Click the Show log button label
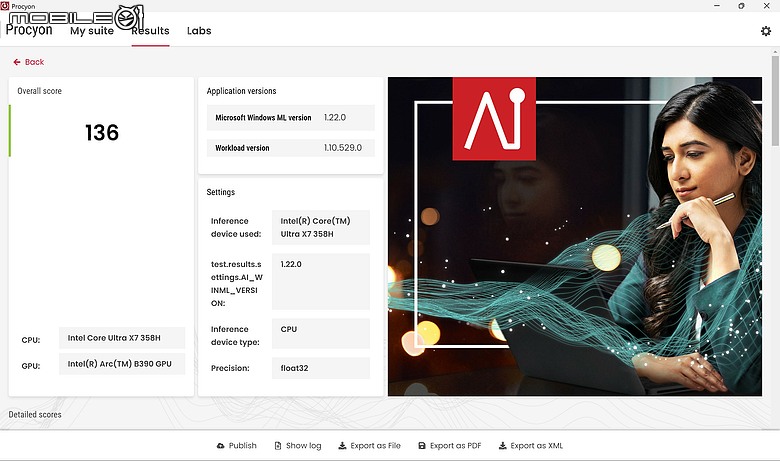 click(x=303, y=446)
